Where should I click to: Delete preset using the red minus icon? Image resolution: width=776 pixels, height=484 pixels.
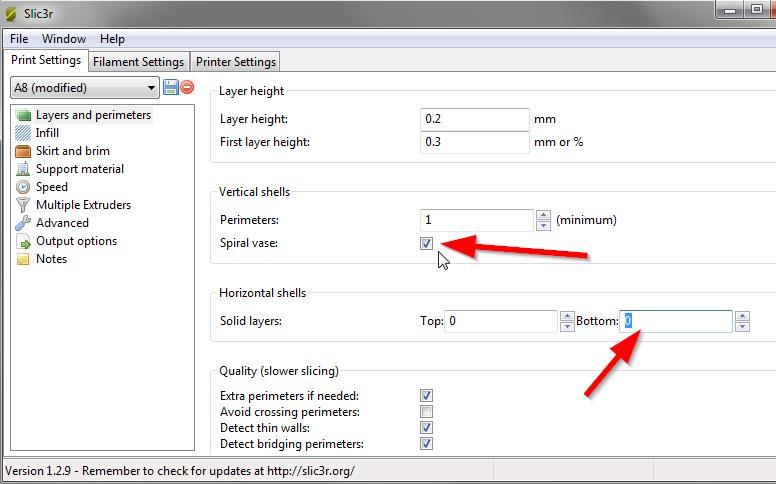pos(187,87)
